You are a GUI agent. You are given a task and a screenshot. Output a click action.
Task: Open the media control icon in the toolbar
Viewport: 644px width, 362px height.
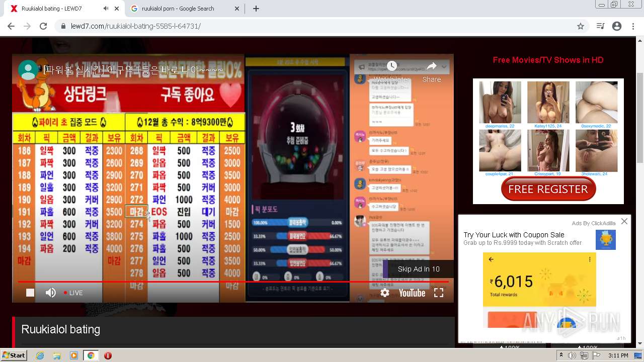(x=600, y=26)
